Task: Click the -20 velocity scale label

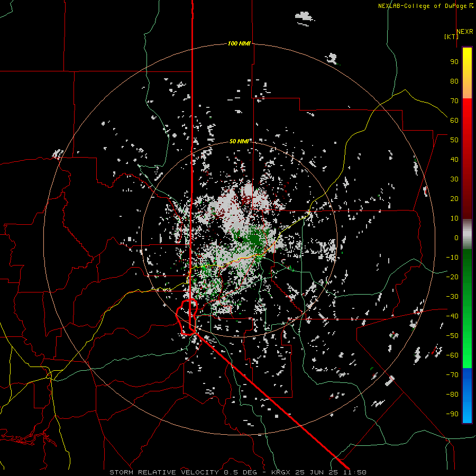Action: (x=452, y=277)
